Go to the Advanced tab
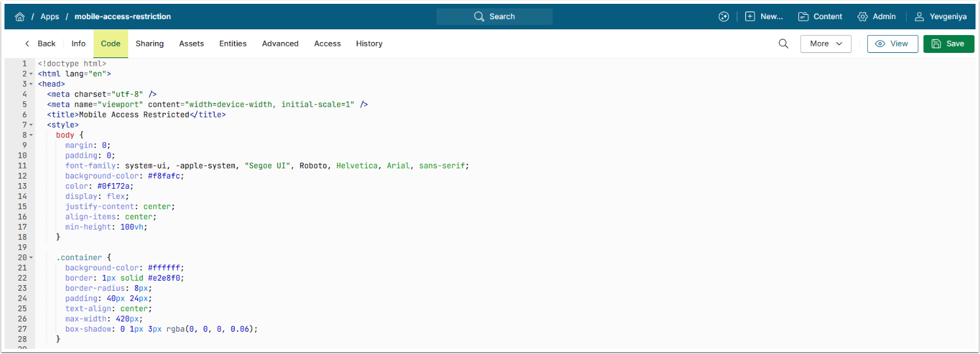Screen dimensions: 980x354 point(280,44)
